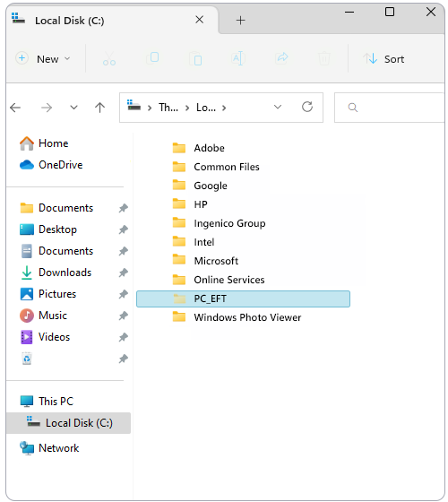
Task: Close the Local Disk (C:) tab
Action: coord(199,20)
